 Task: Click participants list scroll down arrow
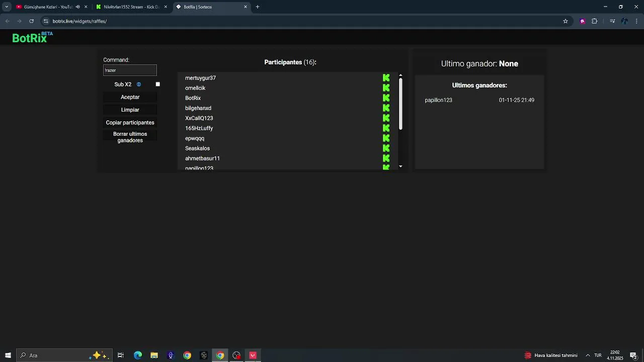click(400, 166)
